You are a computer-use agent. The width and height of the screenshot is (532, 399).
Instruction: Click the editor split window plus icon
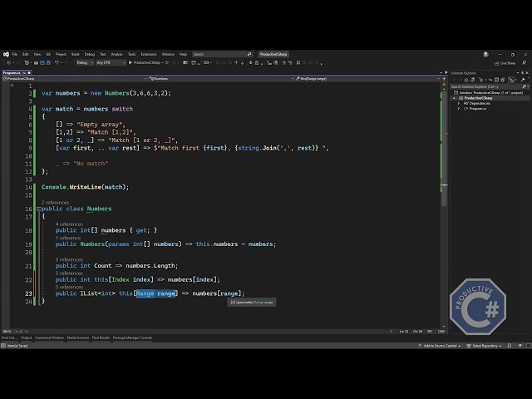(444, 78)
